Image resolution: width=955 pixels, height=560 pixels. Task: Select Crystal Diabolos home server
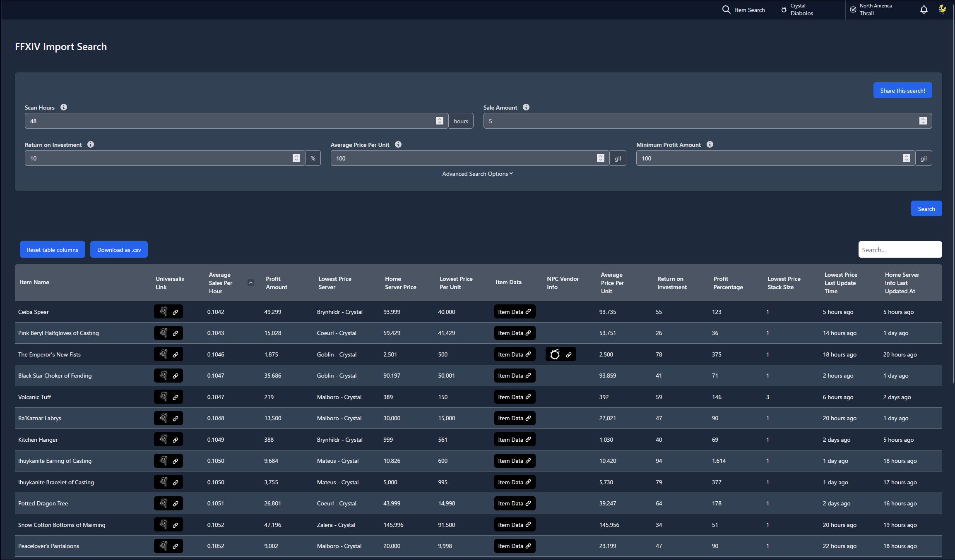(x=797, y=10)
